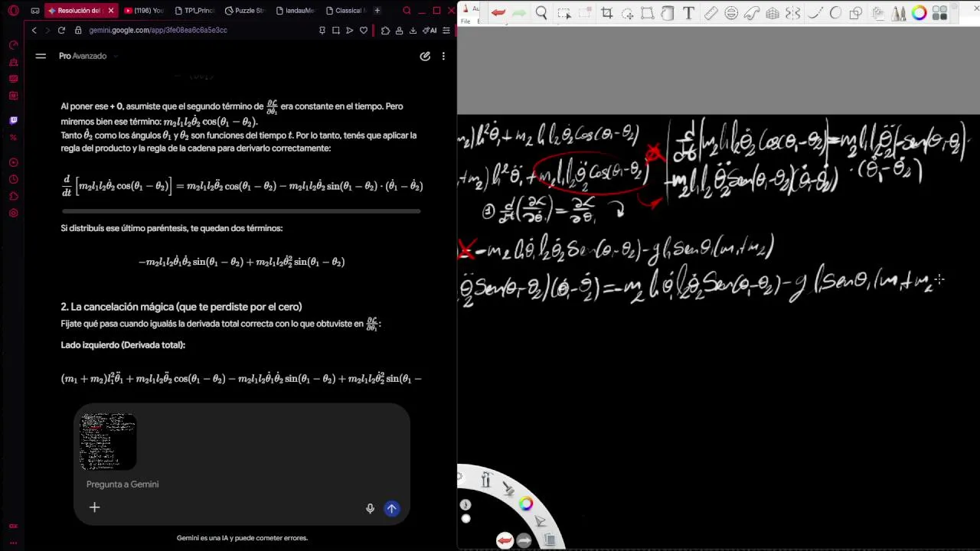
Task: Choose the Fill bucket tool in Sketchbook
Action: (668, 13)
